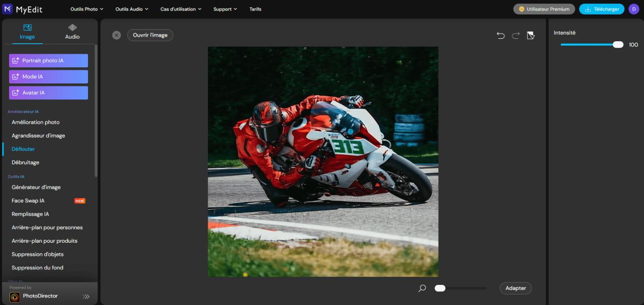Click the Télécharger button

[x=601, y=9]
